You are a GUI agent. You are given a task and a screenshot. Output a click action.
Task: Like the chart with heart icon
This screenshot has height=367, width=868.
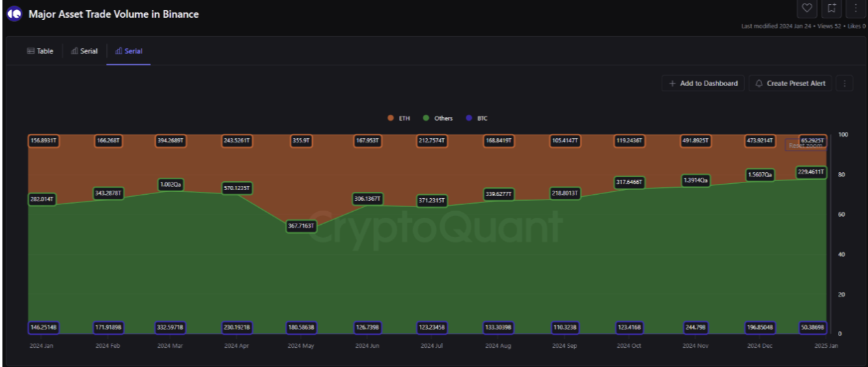(807, 8)
